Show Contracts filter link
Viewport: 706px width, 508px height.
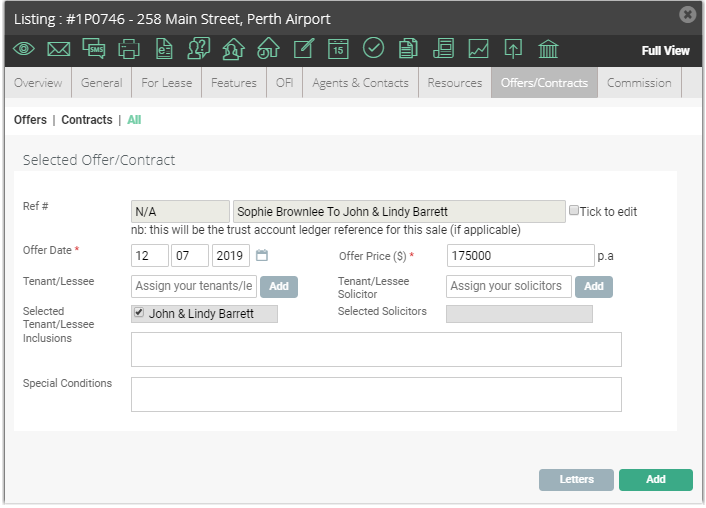[x=87, y=120]
